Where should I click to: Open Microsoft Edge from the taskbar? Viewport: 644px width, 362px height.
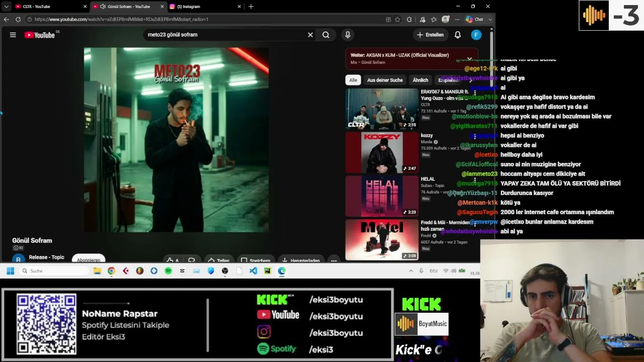[282, 271]
